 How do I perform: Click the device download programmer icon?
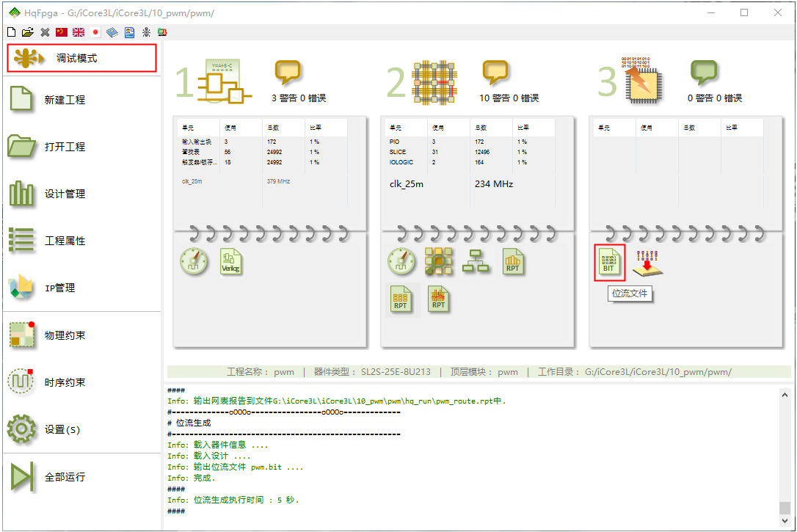point(648,263)
